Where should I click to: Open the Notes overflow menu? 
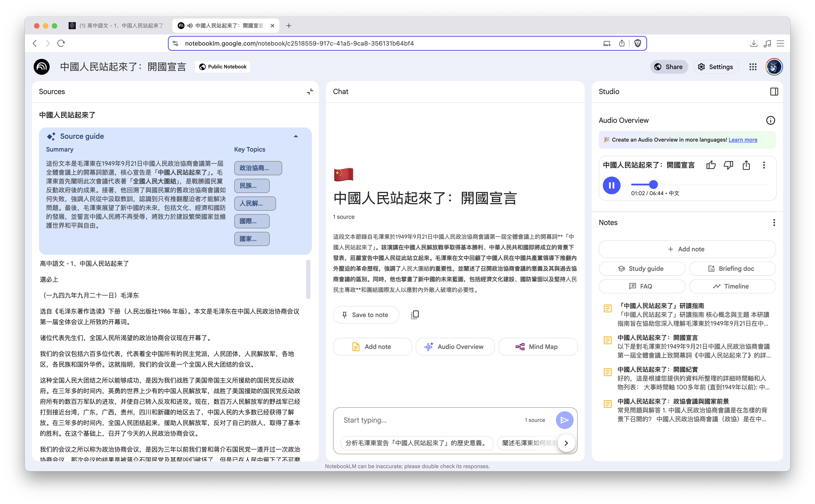[x=774, y=222]
